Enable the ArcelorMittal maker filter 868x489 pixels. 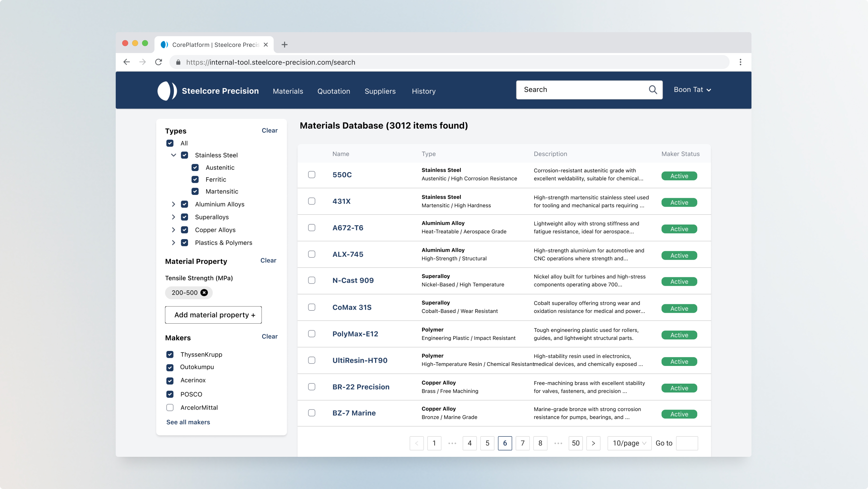[170, 407]
